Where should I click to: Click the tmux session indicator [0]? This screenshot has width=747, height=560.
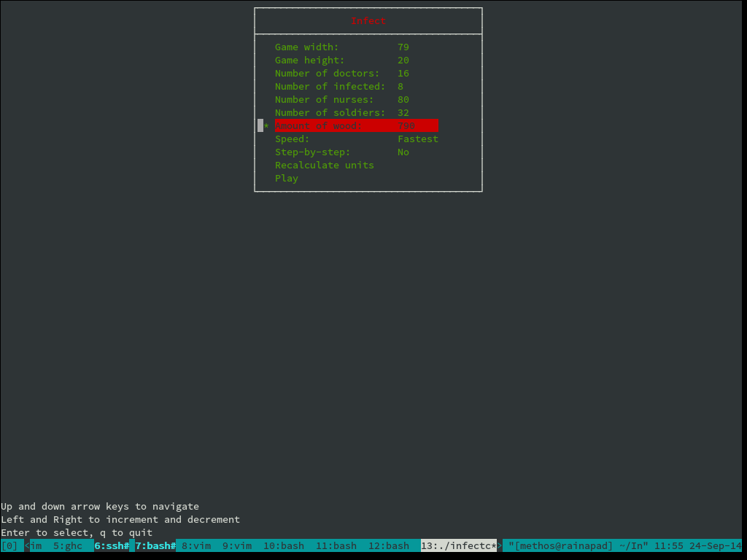coord(9,545)
